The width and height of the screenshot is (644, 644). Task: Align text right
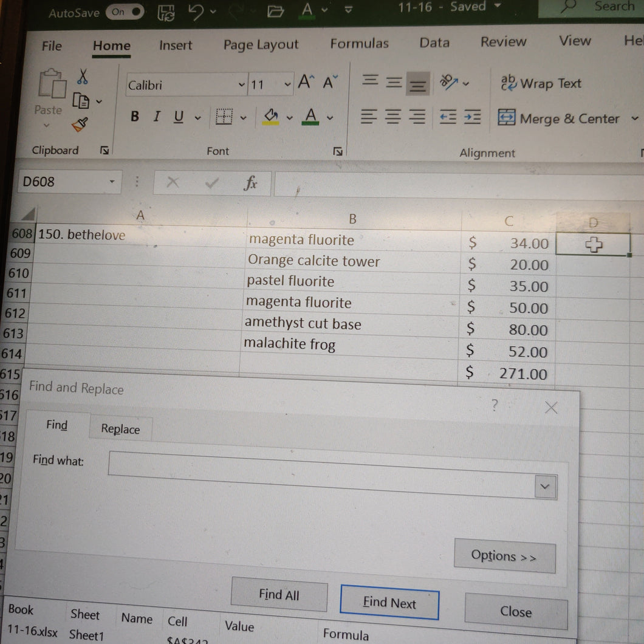[x=417, y=117]
